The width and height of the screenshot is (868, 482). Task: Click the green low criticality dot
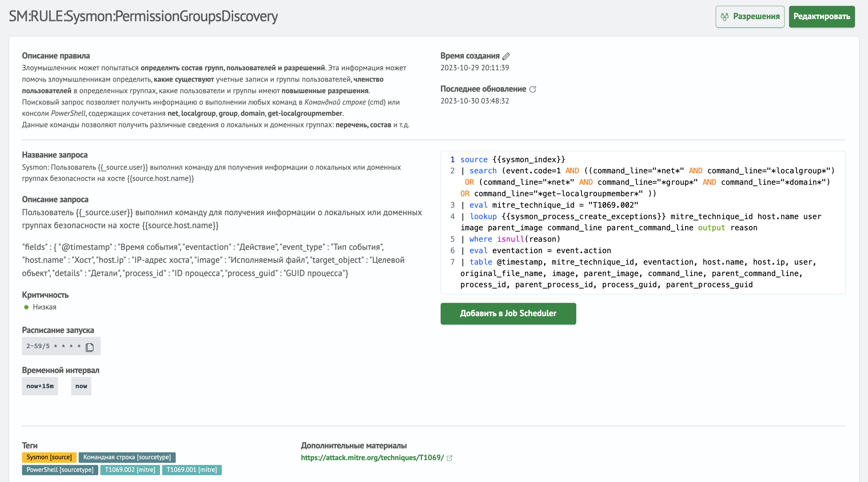[26, 307]
